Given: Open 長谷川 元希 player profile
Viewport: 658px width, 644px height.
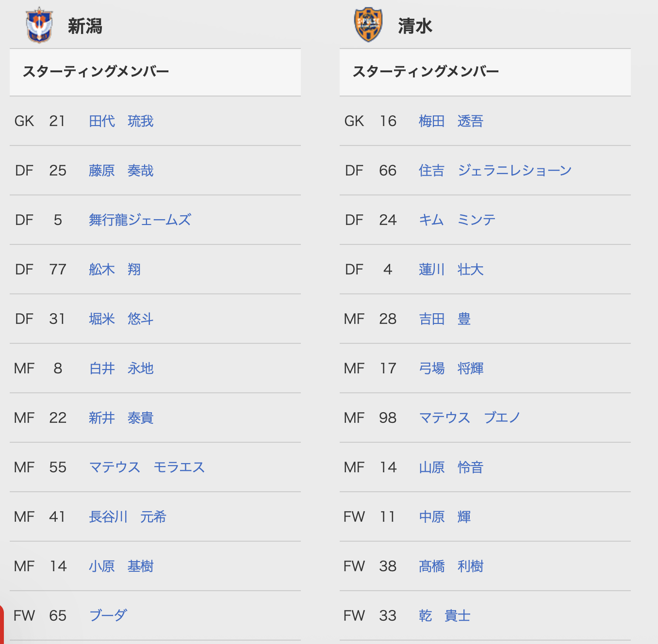Looking at the screenshot, I should (128, 517).
